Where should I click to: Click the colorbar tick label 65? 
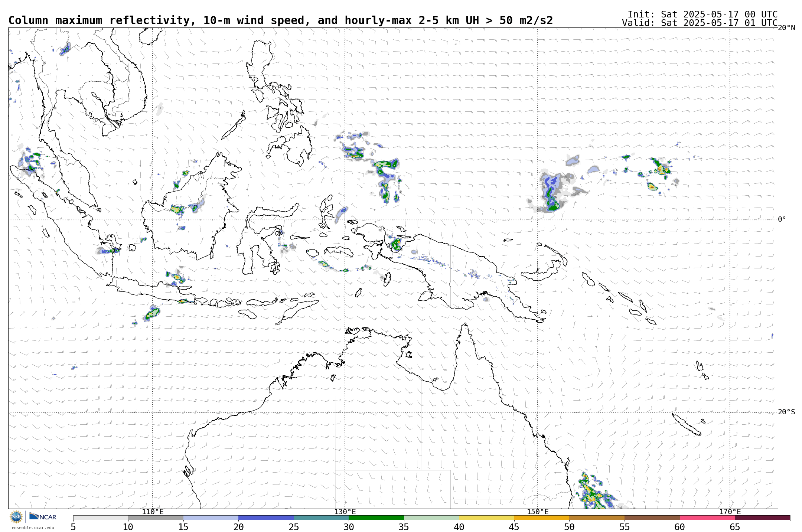pyautogui.click(x=735, y=527)
